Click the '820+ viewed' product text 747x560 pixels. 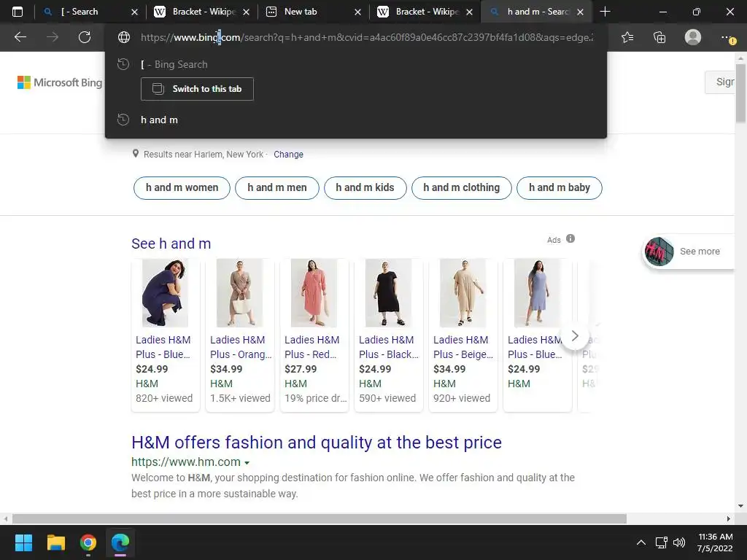164,398
